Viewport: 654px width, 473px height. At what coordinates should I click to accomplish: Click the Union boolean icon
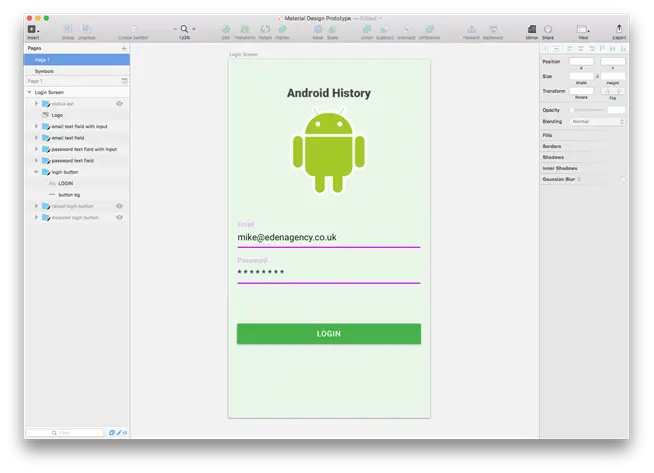(367, 29)
